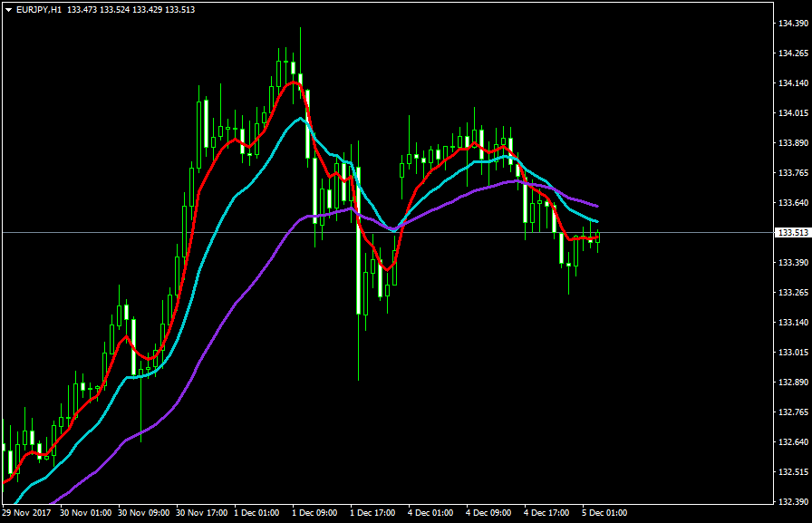Click the 133.765 price scale label
This screenshot has width=812, height=523.
tap(793, 173)
